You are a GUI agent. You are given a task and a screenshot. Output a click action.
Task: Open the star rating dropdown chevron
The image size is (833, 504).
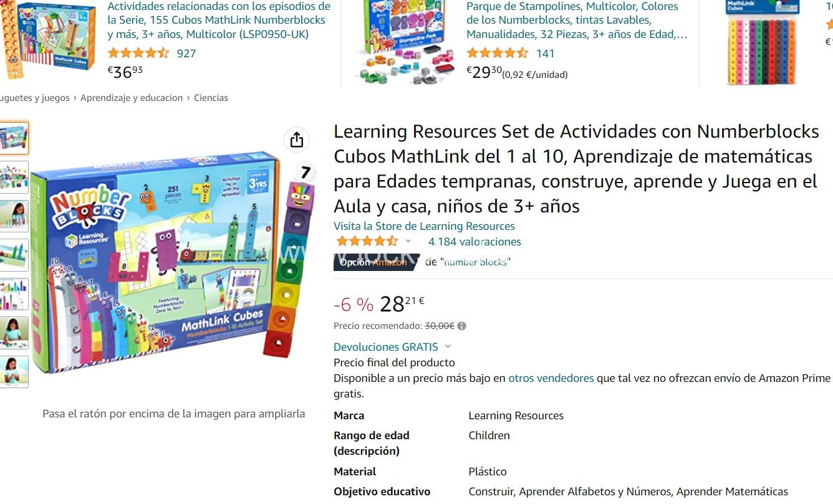(408, 241)
